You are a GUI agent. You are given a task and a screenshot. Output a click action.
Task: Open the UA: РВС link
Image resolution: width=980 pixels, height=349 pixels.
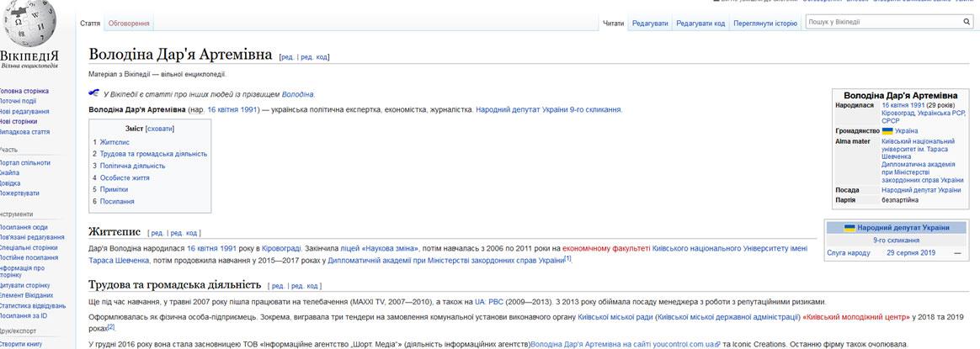pyautogui.click(x=489, y=302)
